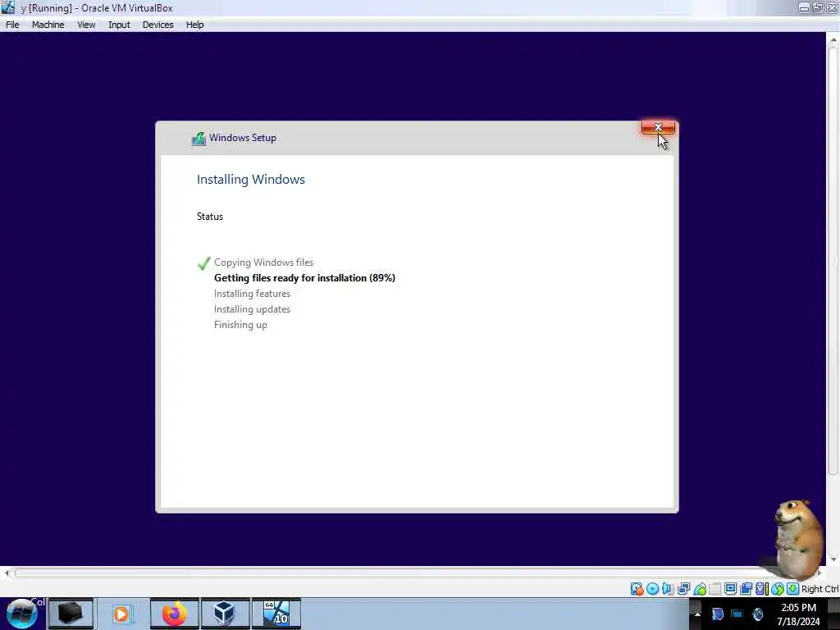Screen dimensions: 840x630
Task: Click the volume speaker tray icon
Action: 757,614
